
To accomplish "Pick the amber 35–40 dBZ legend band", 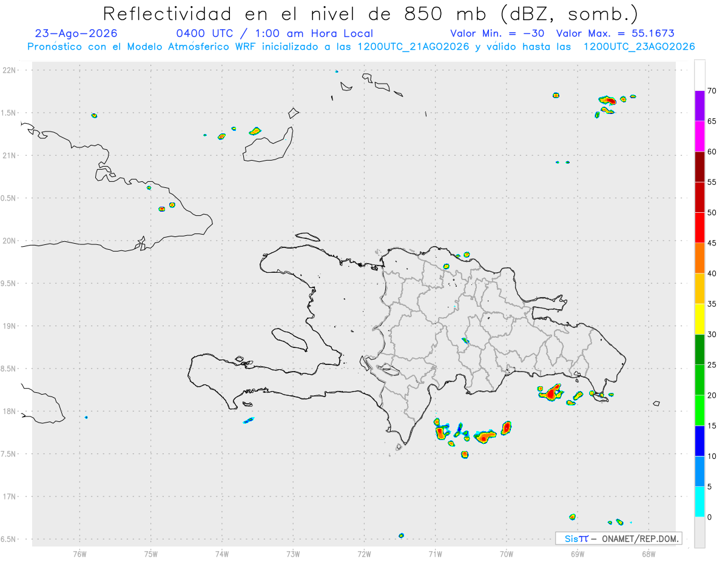I will point(699,289).
